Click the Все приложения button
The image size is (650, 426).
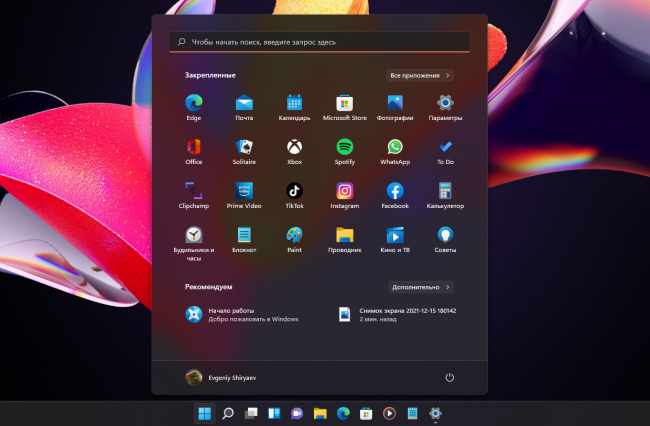pos(420,75)
